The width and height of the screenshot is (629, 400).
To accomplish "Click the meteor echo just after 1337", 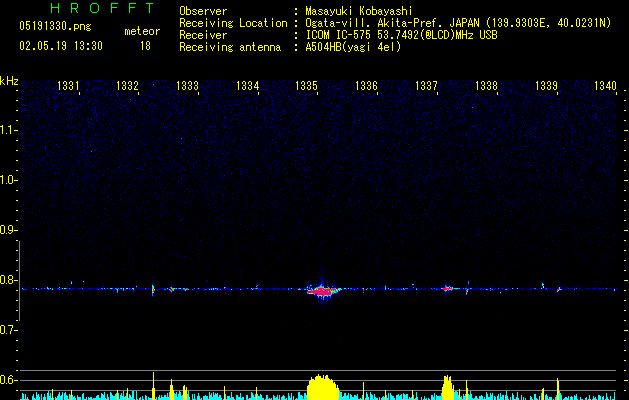I will point(448,288).
